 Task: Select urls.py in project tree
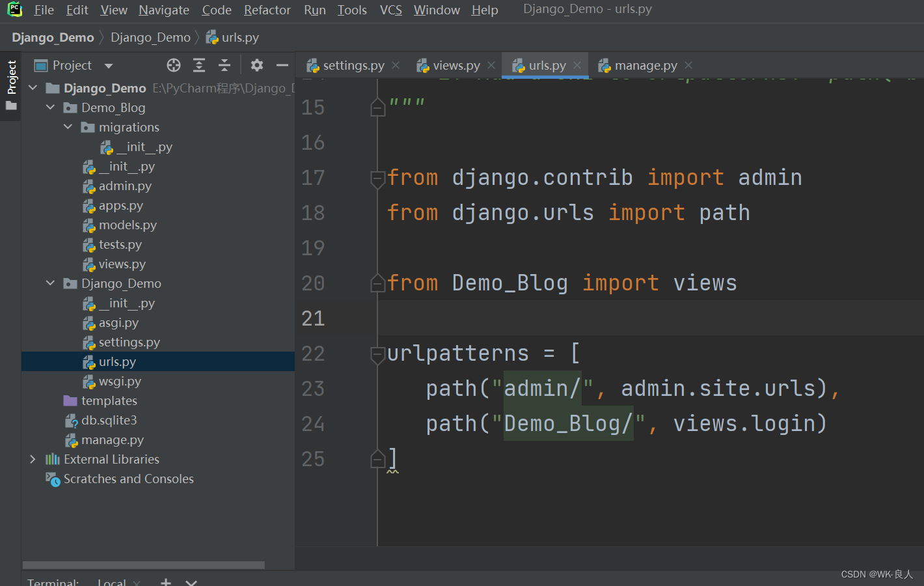coord(158,361)
